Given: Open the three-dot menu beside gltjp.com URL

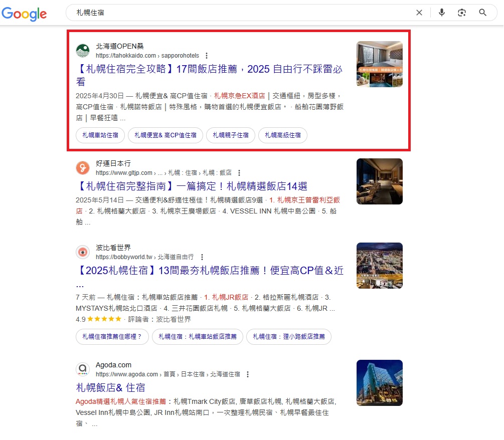Looking at the screenshot, I should click(x=239, y=173).
